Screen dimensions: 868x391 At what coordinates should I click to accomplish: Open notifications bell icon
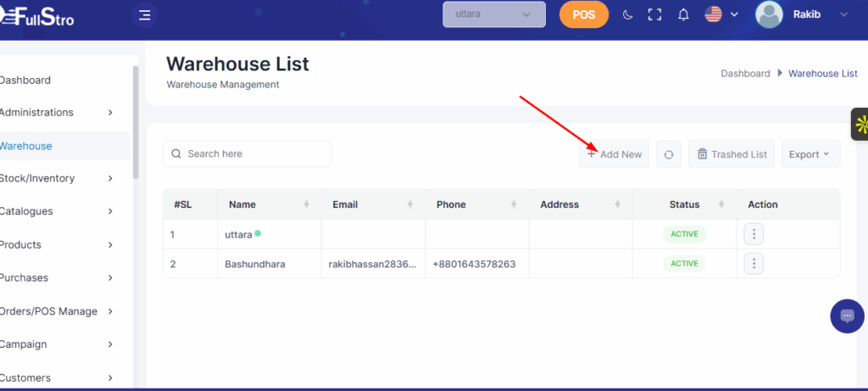(x=683, y=14)
